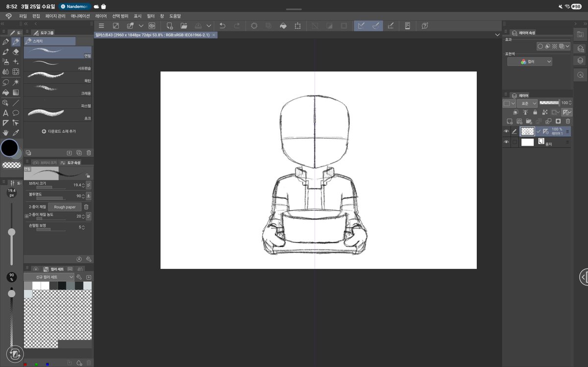Screen dimensions: 588x367
Task: Step the layer opacity 100 value
Action: coord(570,103)
